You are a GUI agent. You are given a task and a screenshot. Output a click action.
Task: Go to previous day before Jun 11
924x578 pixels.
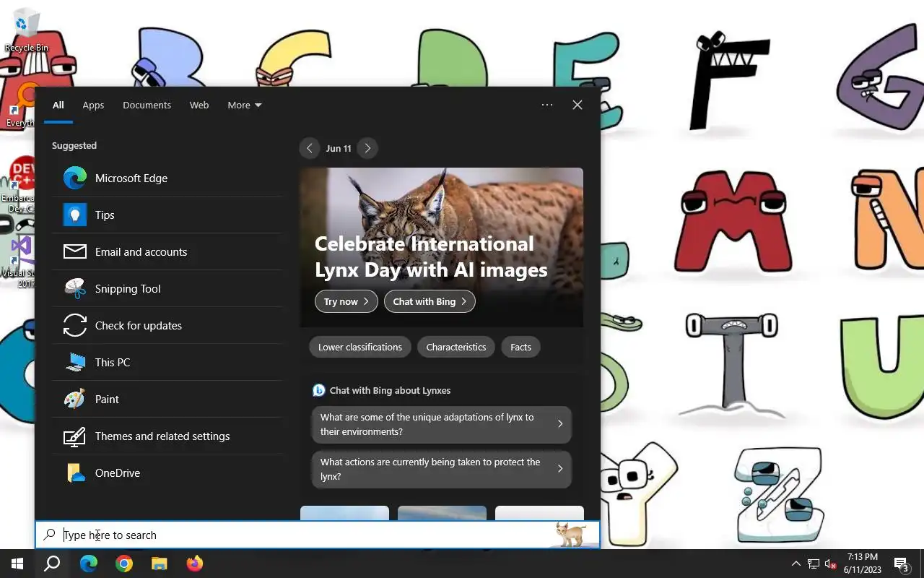click(x=309, y=148)
